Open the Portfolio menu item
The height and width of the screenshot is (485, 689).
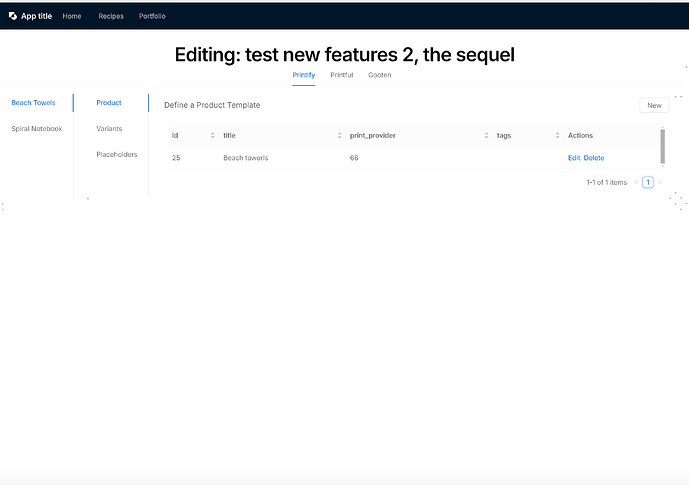(x=152, y=16)
